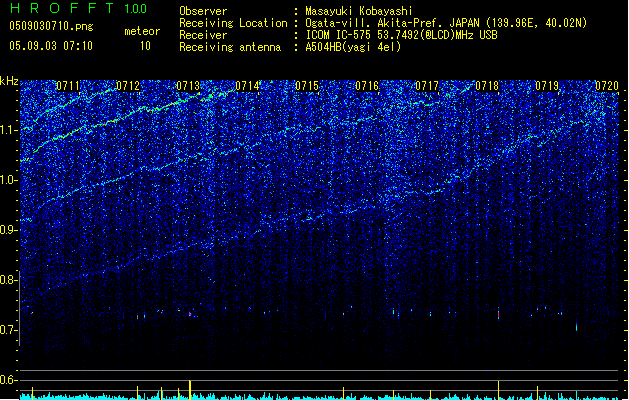Click the 0720 time label
Viewport: 629px width, 400px height.
coord(607,85)
